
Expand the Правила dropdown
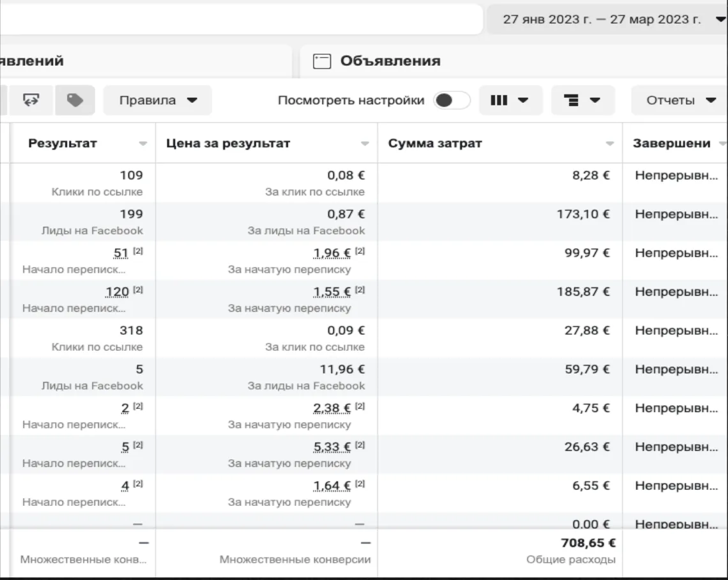tap(157, 100)
